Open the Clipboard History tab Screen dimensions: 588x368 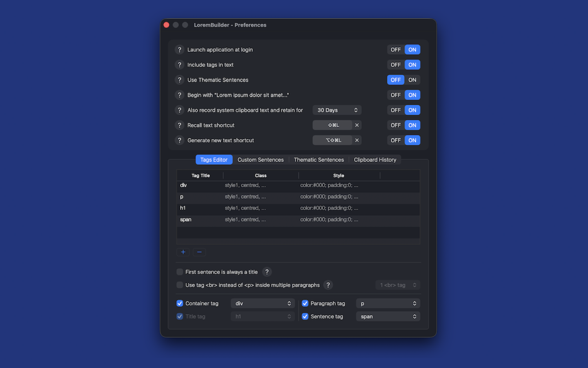(375, 159)
